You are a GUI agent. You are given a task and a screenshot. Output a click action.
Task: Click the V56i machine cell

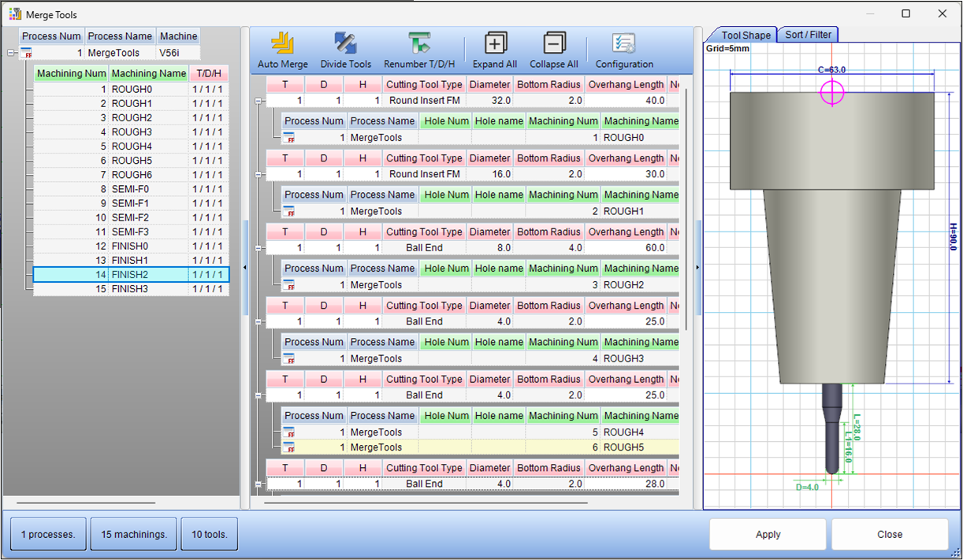(x=178, y=54)
